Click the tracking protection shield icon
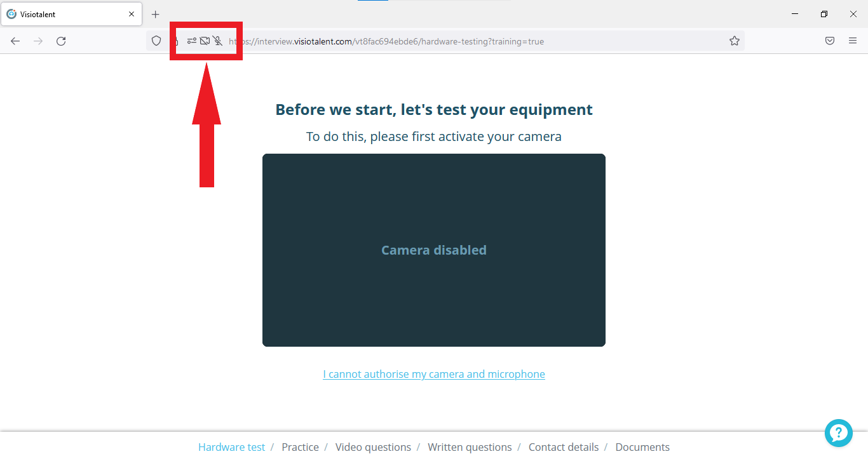 156,41
